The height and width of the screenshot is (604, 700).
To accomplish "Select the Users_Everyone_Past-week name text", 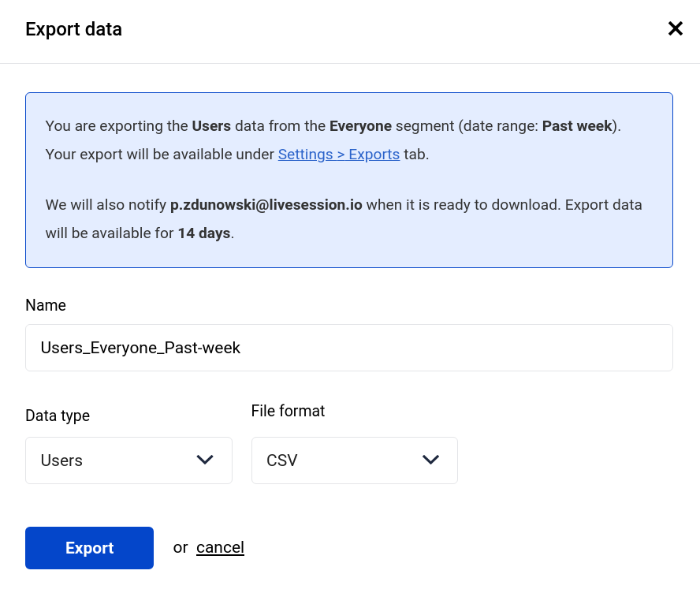I will (140, 347).
